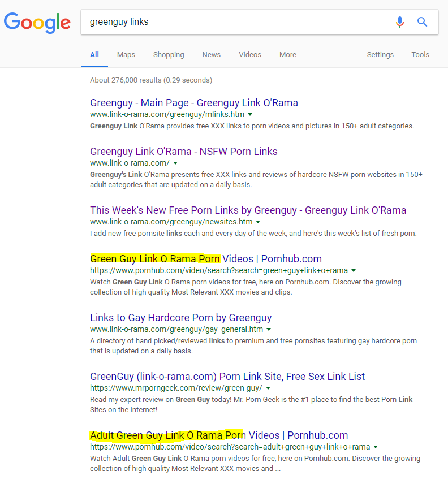448x484 pixels.
Task: Click snippet 'I add new free pornsite links'
Action: click(253, 234)
